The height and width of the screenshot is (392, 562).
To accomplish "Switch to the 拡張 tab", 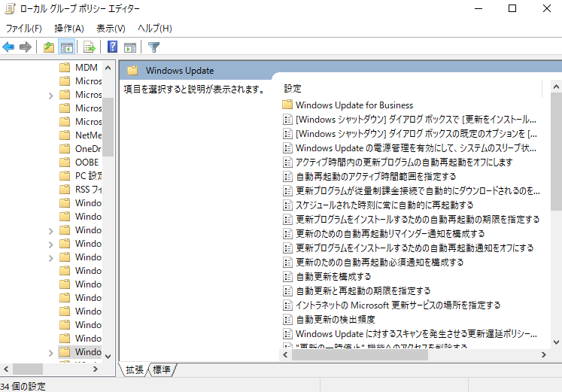I will (x=135, y=369).
